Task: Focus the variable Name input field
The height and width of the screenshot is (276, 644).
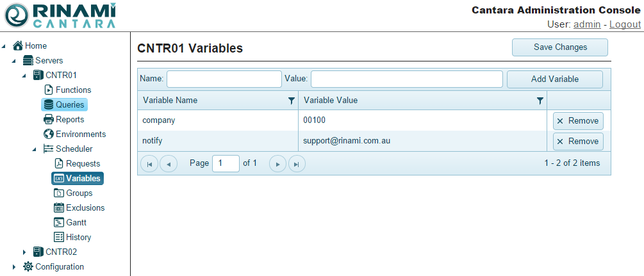Action: [224, 79]
